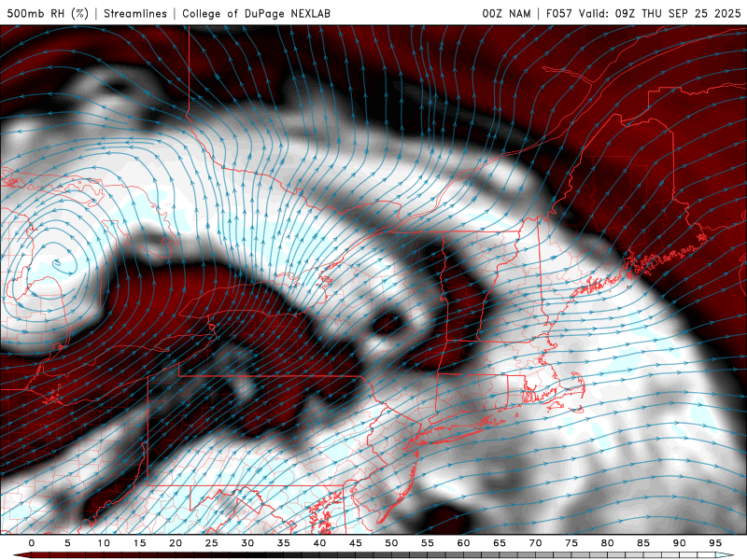Click the 'F057' forecast hour text
The image size is (747, 560).
tap(558, 13)
